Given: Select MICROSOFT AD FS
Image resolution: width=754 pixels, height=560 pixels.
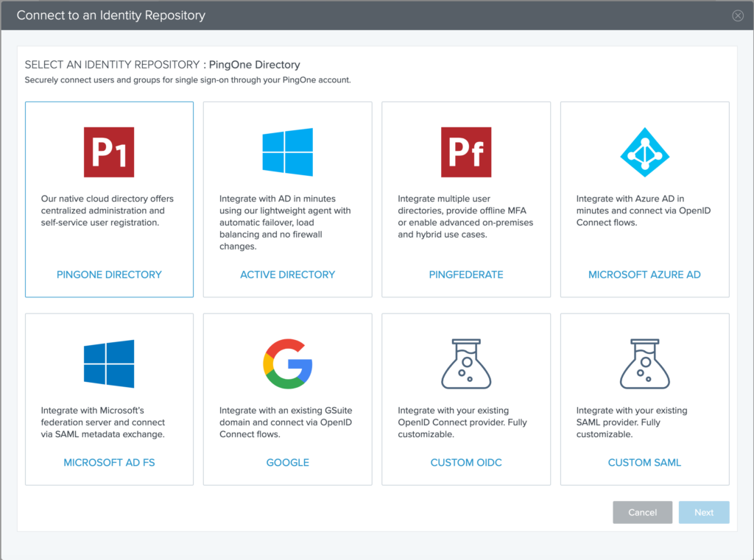Looking at the screenshot, I should (109, 462).
